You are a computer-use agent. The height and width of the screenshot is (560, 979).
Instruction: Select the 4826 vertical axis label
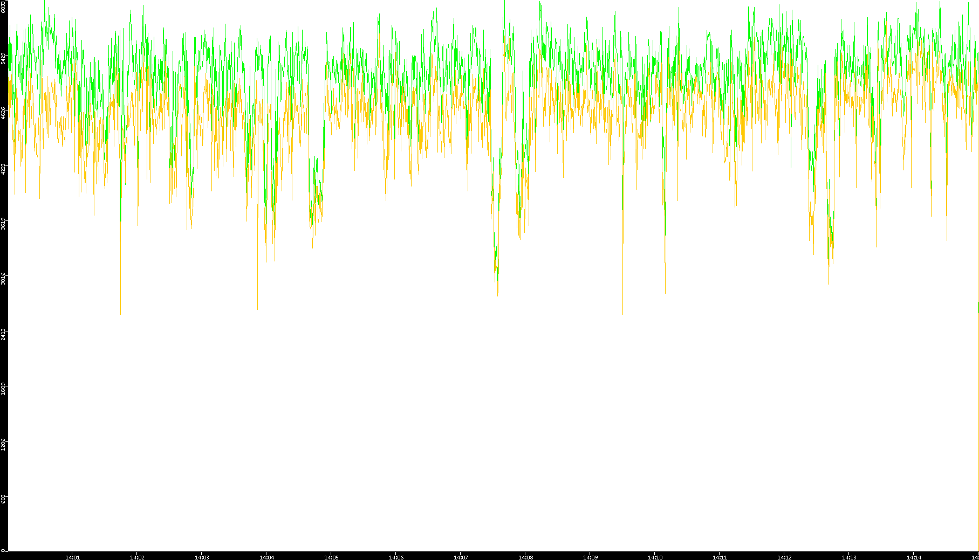click(4, 113)
